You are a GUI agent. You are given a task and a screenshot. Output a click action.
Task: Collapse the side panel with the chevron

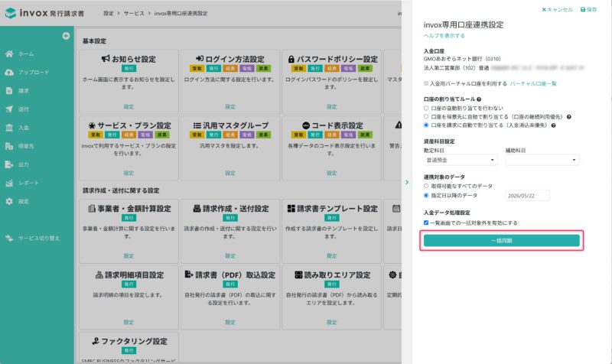point(407,182)
